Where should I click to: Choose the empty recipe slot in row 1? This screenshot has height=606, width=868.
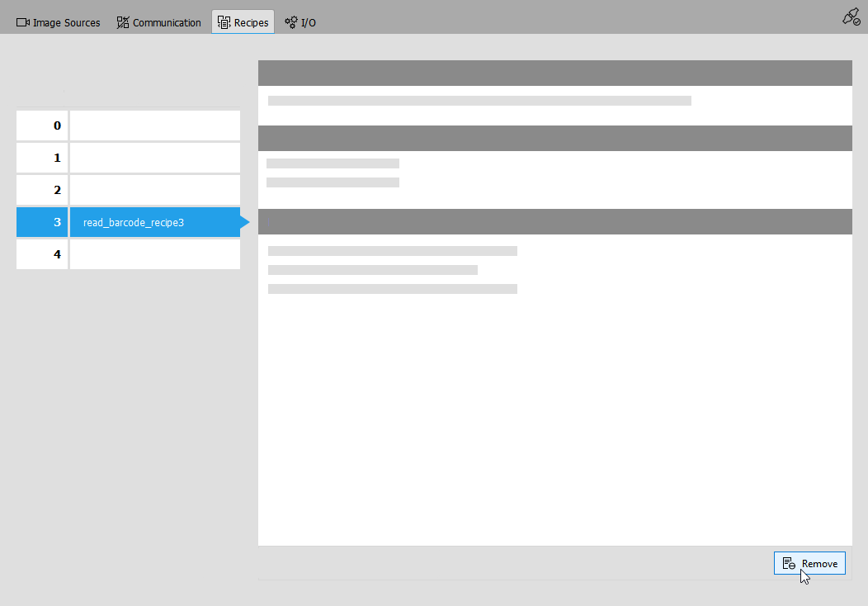[x=154, y=158]
